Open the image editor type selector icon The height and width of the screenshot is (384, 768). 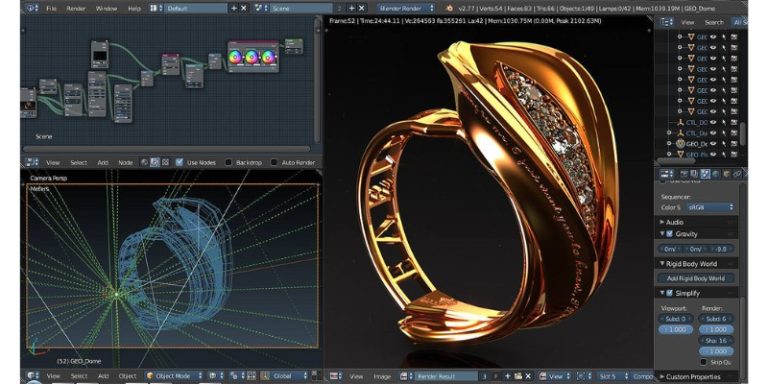click(x=335, y=376)
